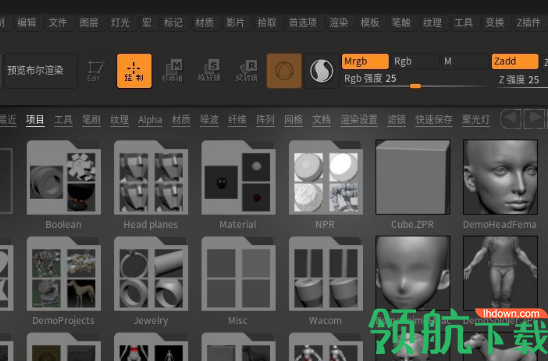Select the anime head project thumbnail

pos(413,273)
